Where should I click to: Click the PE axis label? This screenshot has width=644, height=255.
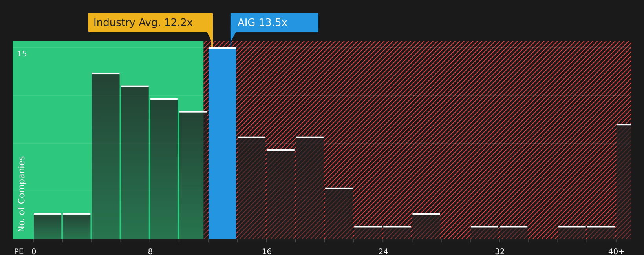point(19,251)
